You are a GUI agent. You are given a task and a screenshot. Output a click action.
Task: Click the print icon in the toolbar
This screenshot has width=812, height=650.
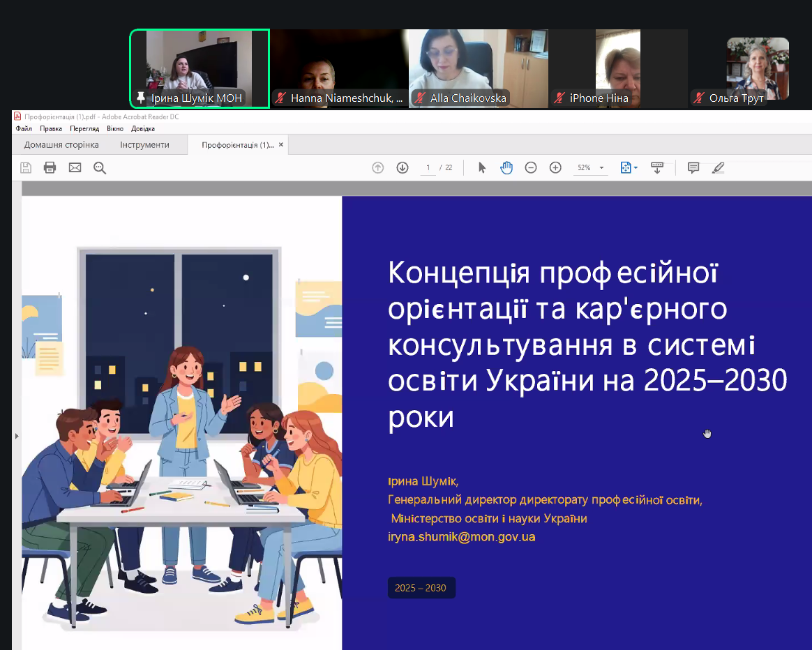click(50, 167)
